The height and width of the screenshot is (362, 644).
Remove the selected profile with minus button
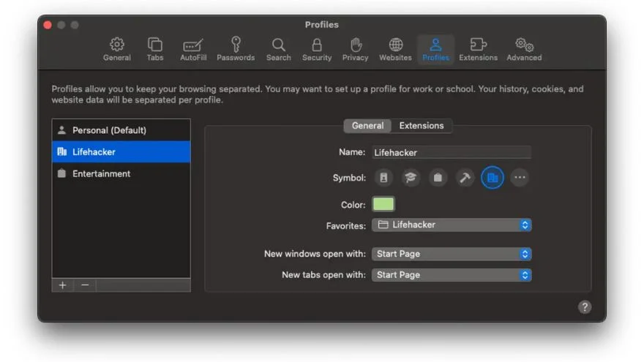(85, 285)
